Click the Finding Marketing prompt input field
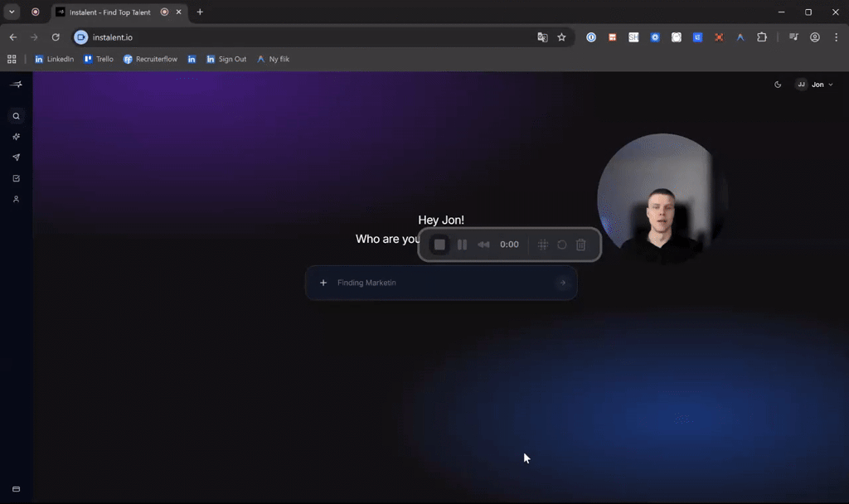The image size is (849, 504). [x=441, y=283]
